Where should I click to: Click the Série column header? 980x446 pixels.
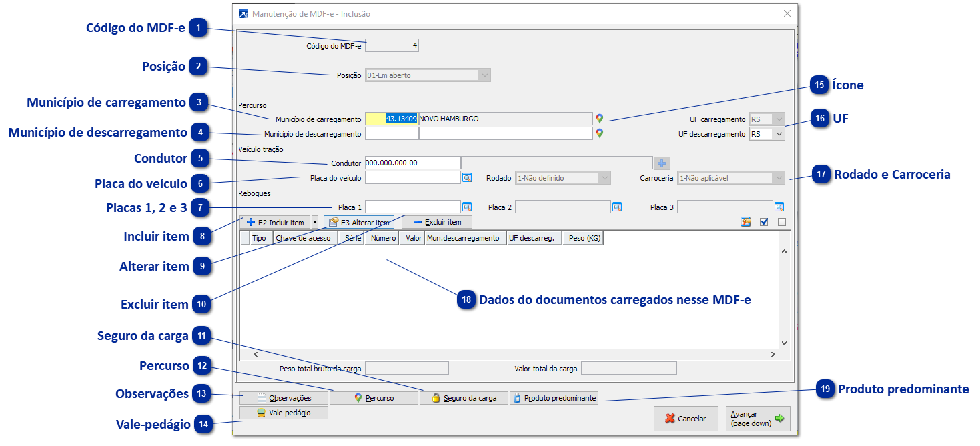(x=351, y=238)
